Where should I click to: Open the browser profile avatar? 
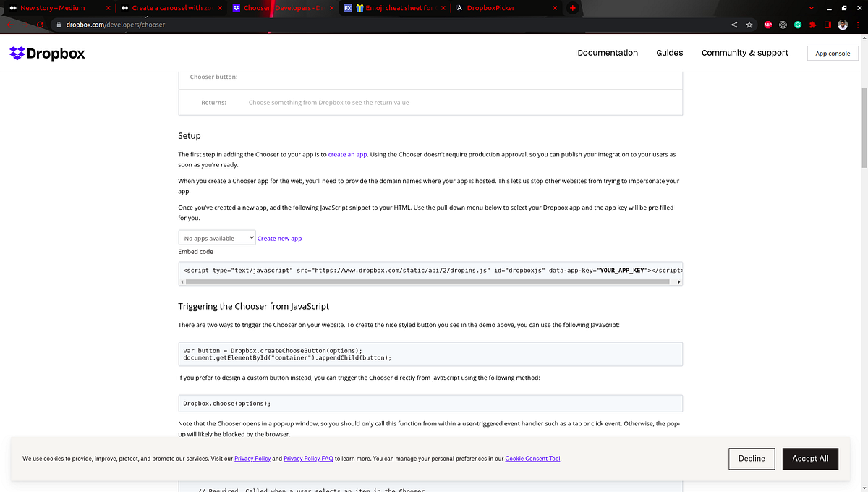click(843, 25)
